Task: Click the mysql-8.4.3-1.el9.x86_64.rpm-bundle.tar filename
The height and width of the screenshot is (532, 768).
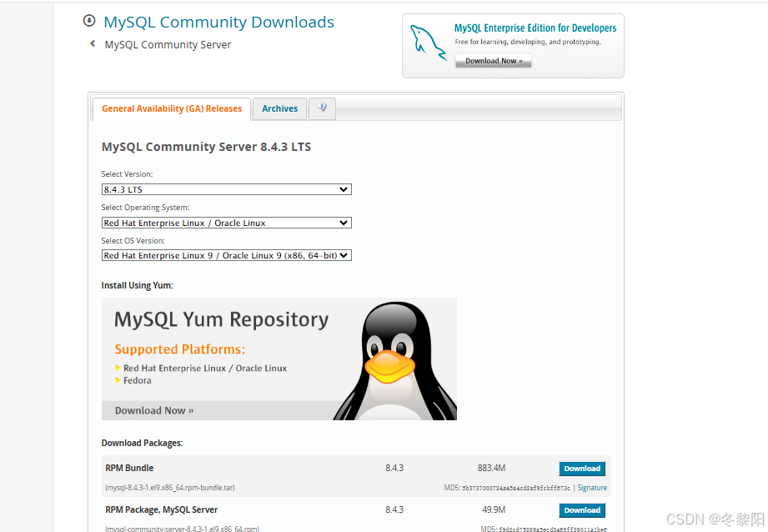Action: (170, 488)
